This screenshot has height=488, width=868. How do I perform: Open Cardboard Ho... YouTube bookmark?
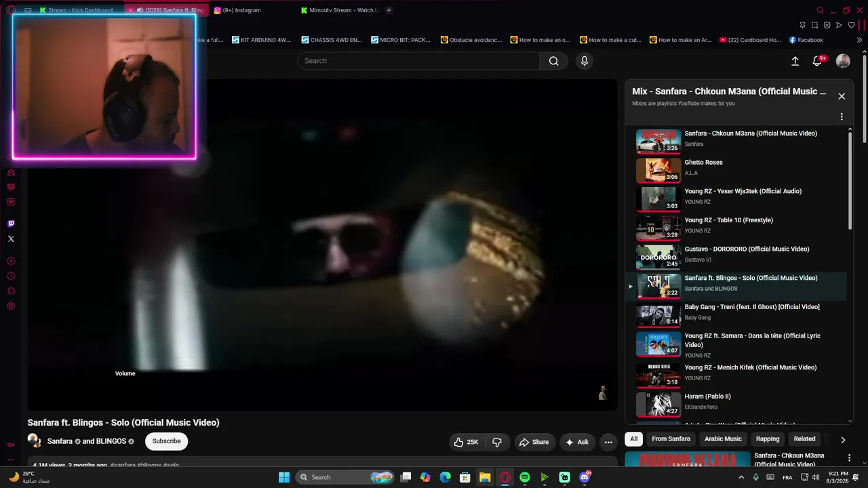point(750,40)
